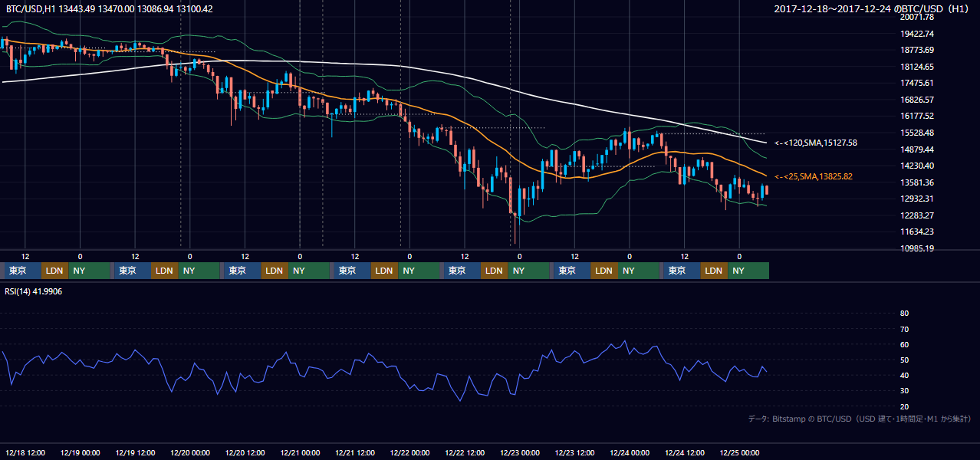
Task: Click the 12/23 00:00 date label
Action: tap(520, 452)
